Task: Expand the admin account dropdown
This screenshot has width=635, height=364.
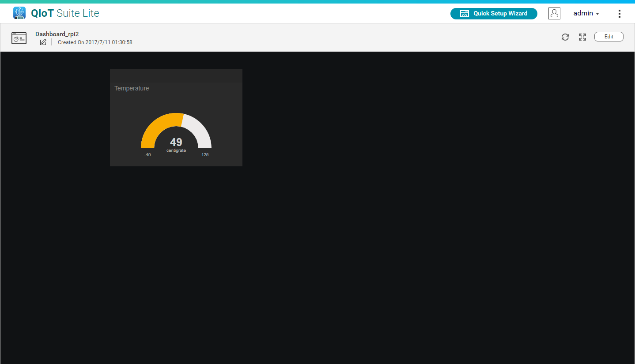Action: pos(586,14)
